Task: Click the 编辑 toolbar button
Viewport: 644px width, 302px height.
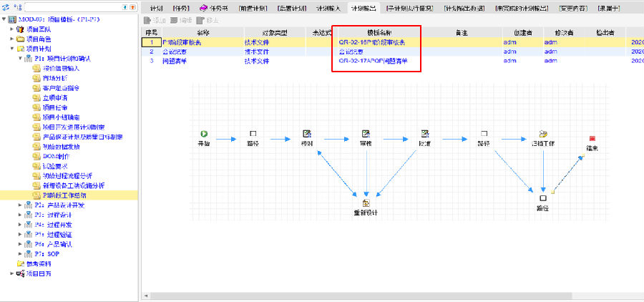Action: pyautogui.click(x=181, y=20)
